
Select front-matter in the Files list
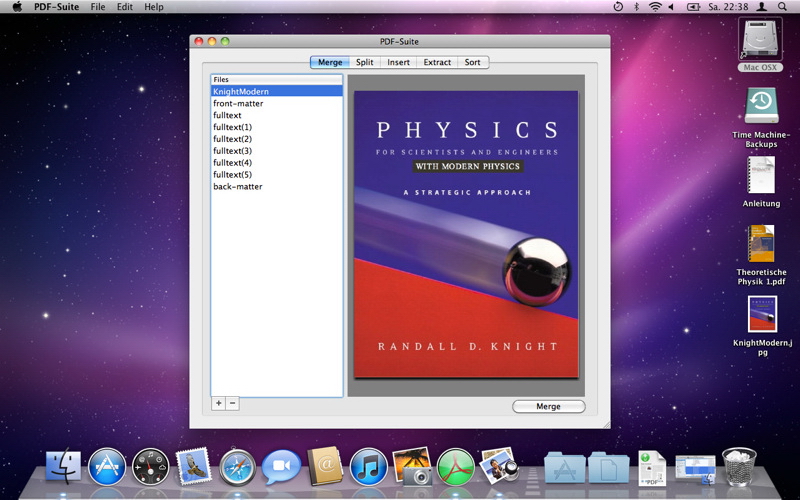coord(237,103)
